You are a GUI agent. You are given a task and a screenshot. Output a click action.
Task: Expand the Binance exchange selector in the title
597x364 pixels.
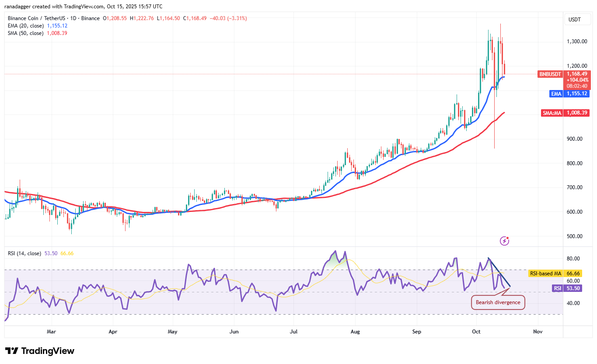[x=91, y=18]
